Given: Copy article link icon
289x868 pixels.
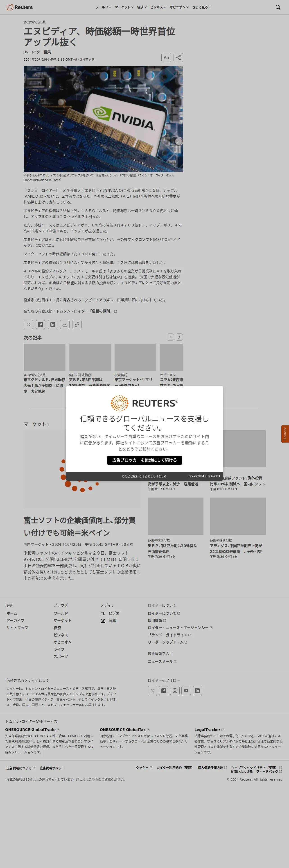Looking at the screenshot, I should pyautogui.click(x=77, y=324).
